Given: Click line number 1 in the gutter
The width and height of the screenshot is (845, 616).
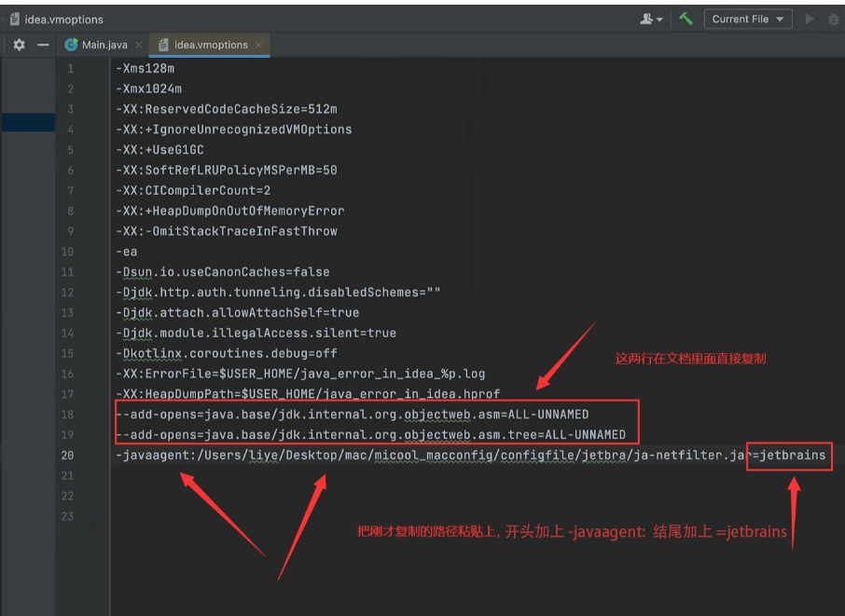Looking at the screenshot, I should pos(70,68).
